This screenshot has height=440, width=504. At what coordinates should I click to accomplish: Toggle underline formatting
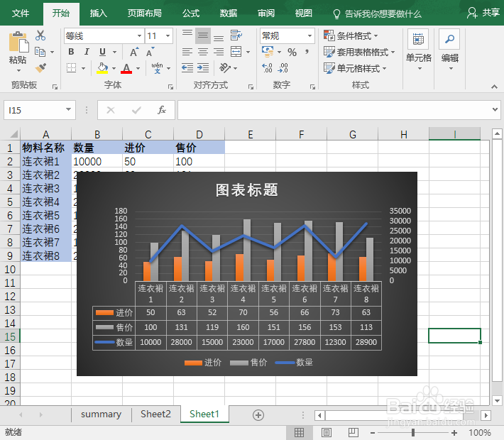click(102, 52)
